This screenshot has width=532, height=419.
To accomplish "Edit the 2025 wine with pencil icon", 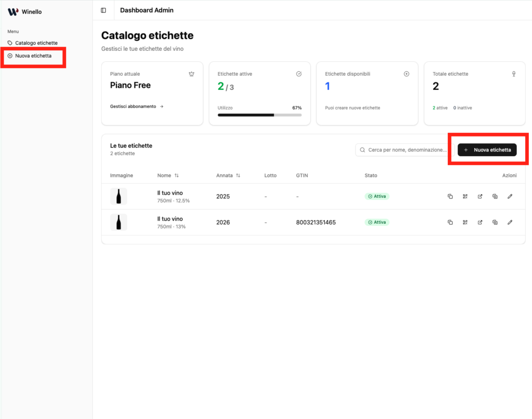I will [510, 196].
